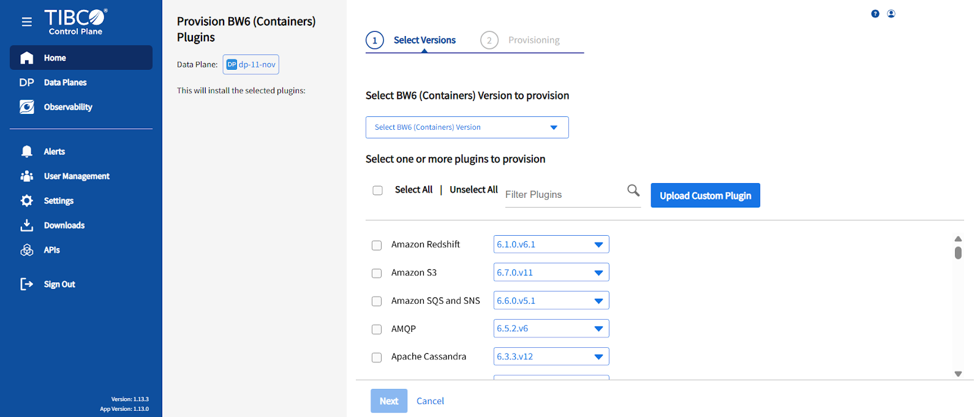
Task: Switch to the Provisioning step tab
Action: click(x=533, y=40)
